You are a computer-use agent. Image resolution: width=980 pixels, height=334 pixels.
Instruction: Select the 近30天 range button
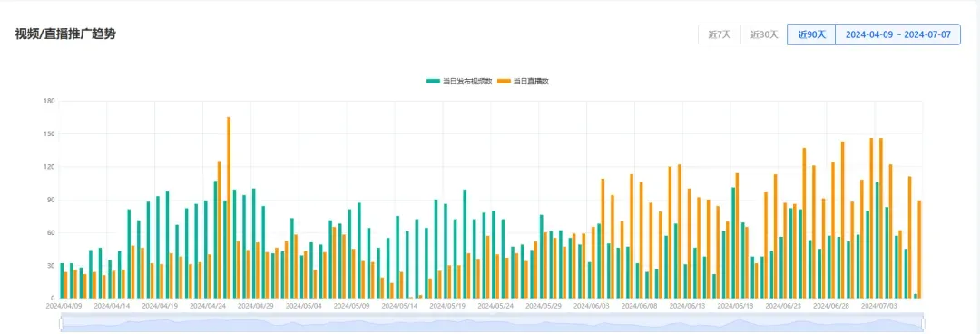[764, 35]
